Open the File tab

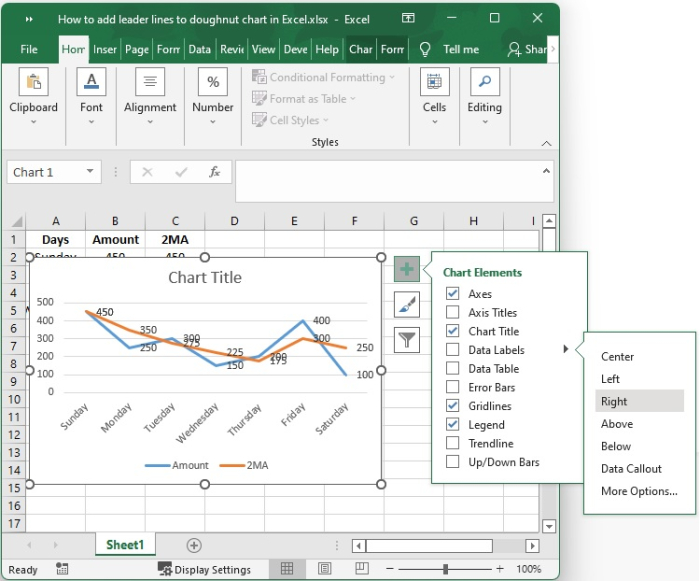pyautogui.click(x=29, y=49)
